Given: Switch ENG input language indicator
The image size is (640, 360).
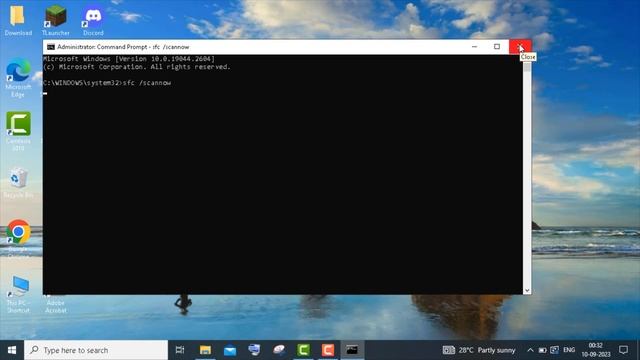Looking at the screenshot, I should (569, 350).
